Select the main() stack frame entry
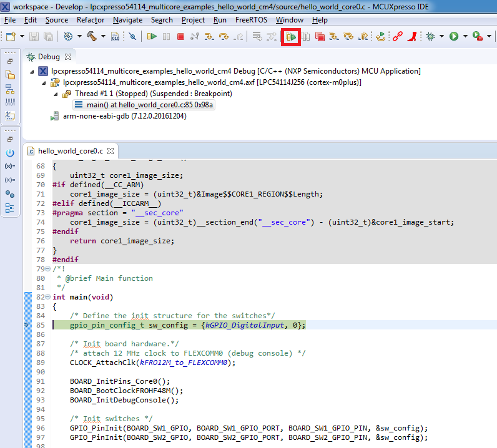Image resolution: width=497 pixels, height=448 pixels. [150, 105]
